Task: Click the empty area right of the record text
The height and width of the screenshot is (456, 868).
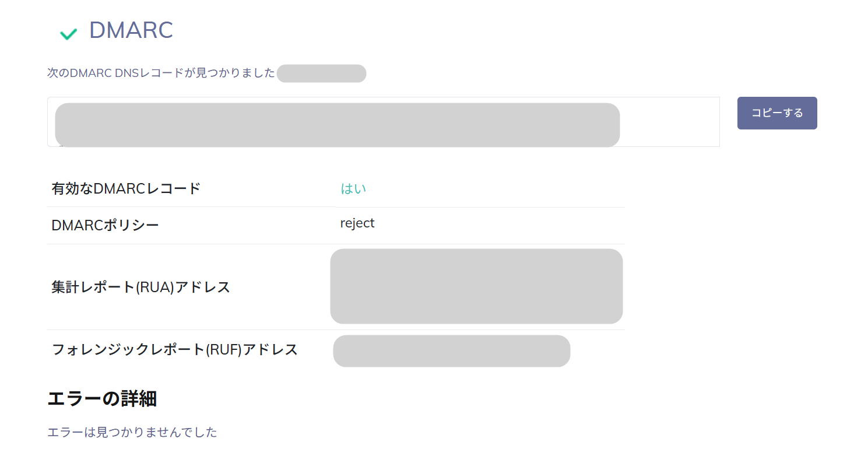Action: coord(669,121)
